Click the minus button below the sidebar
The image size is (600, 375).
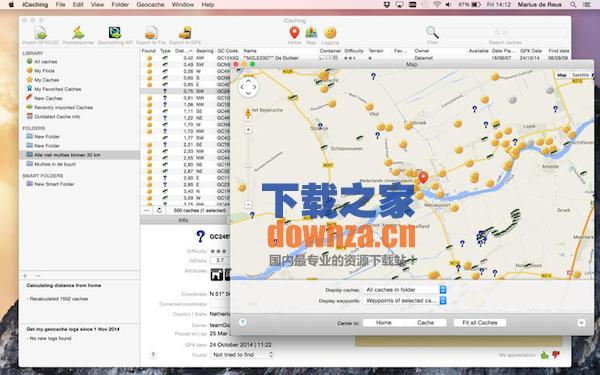point(38,276)
